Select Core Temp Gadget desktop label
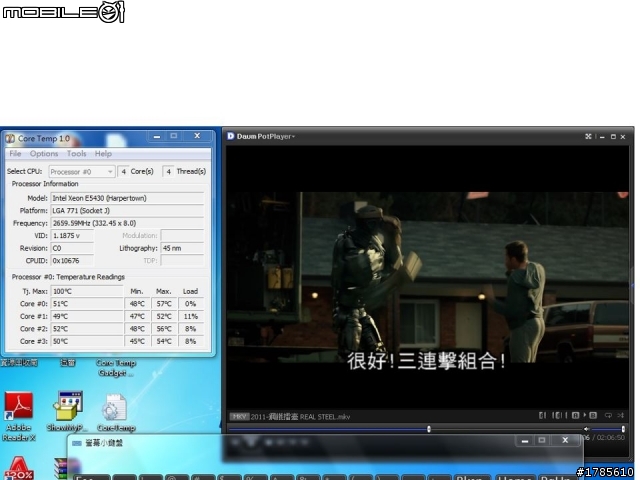This screenshot has width=640, height=480. [116, 368]
